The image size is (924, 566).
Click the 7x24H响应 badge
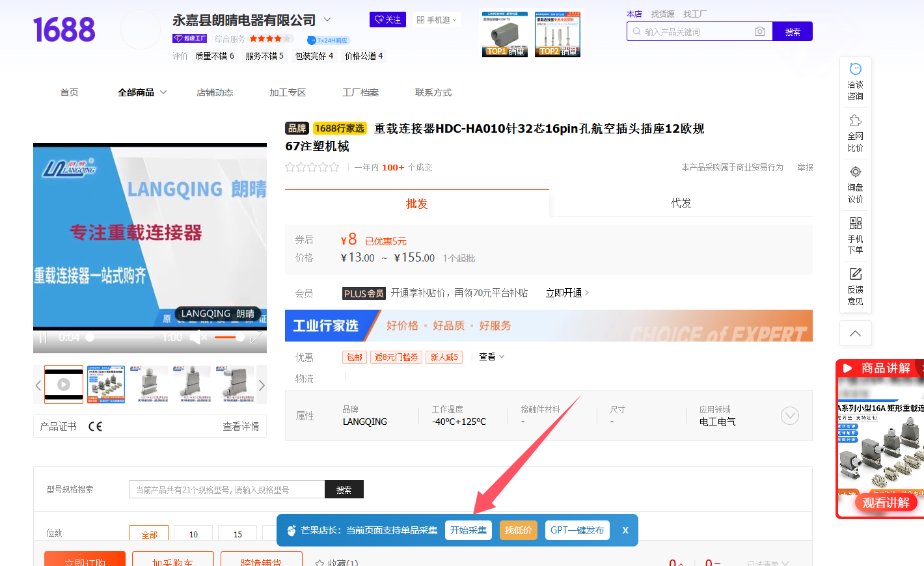pyautogui.click(x=329, y=40)
